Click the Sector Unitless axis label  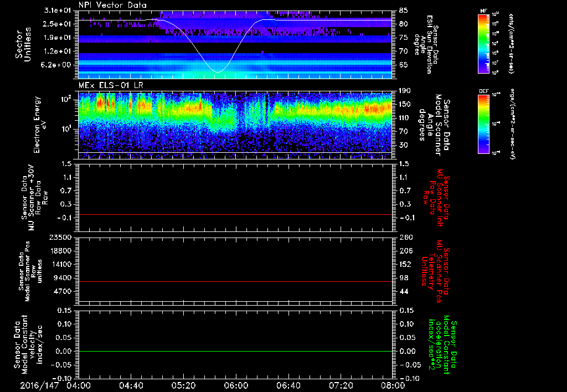pyautogui.click(x=23, y=43)
